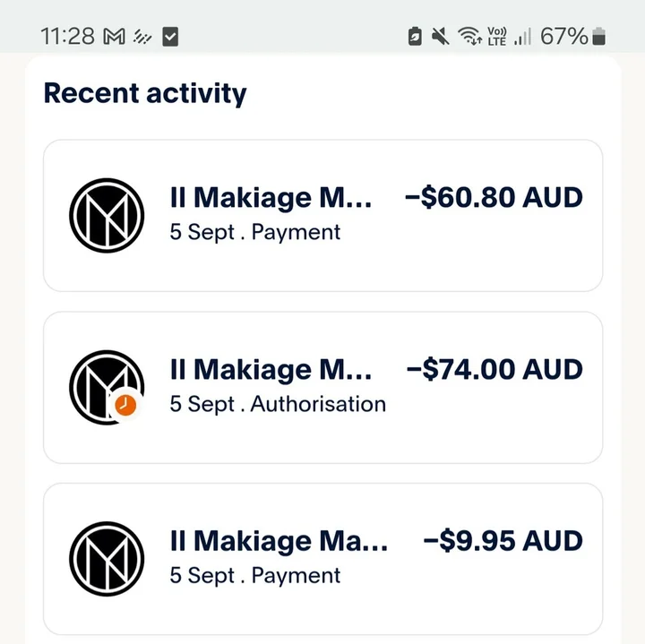Tap the Il Makiage logo on $9.95 payment

point(107,559)
